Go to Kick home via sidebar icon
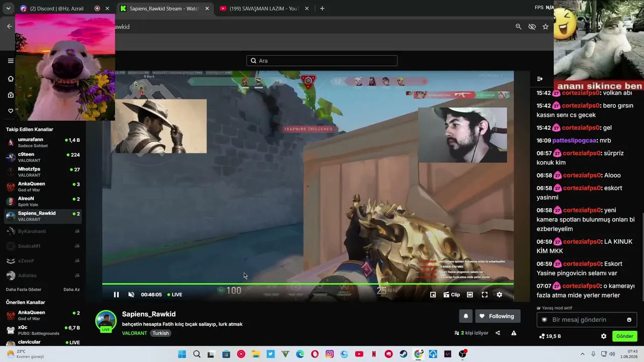The image size is (644, 362). 11,79
